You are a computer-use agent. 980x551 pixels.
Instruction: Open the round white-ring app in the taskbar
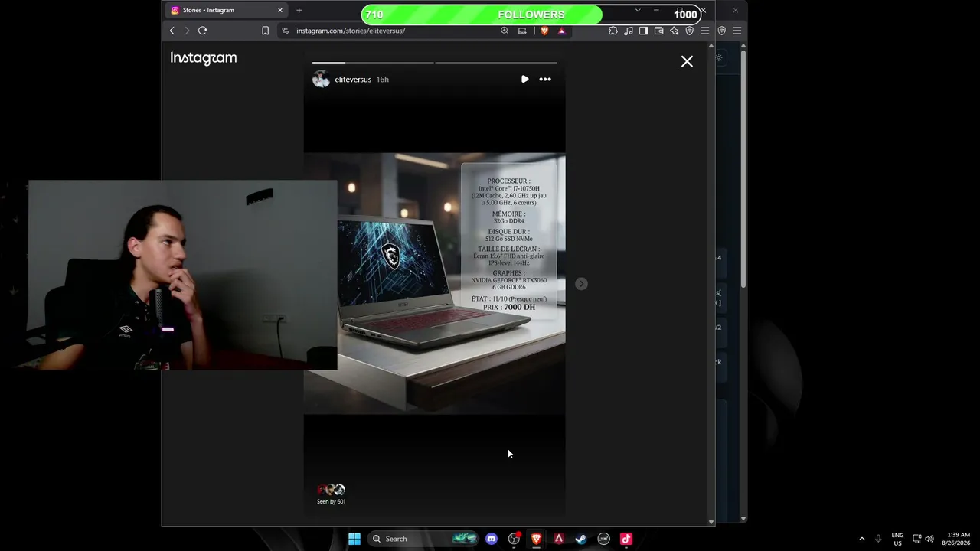(603, 539)
